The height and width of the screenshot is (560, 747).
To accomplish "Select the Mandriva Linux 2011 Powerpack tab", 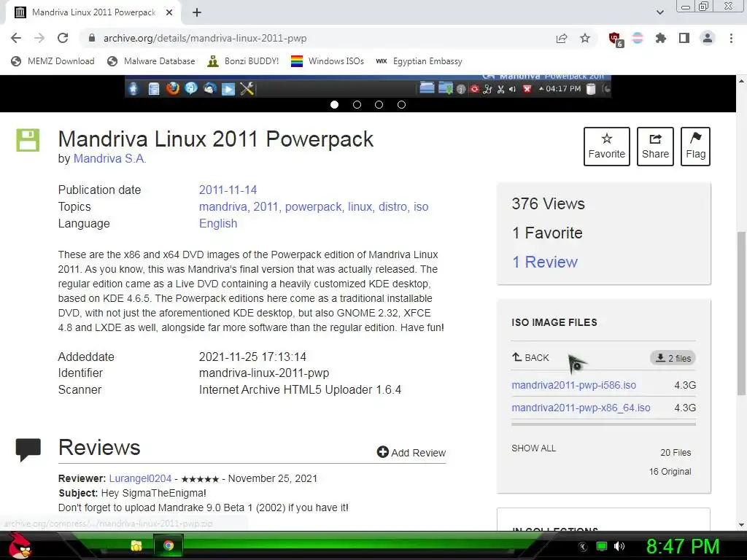I will tap(93, 12).
